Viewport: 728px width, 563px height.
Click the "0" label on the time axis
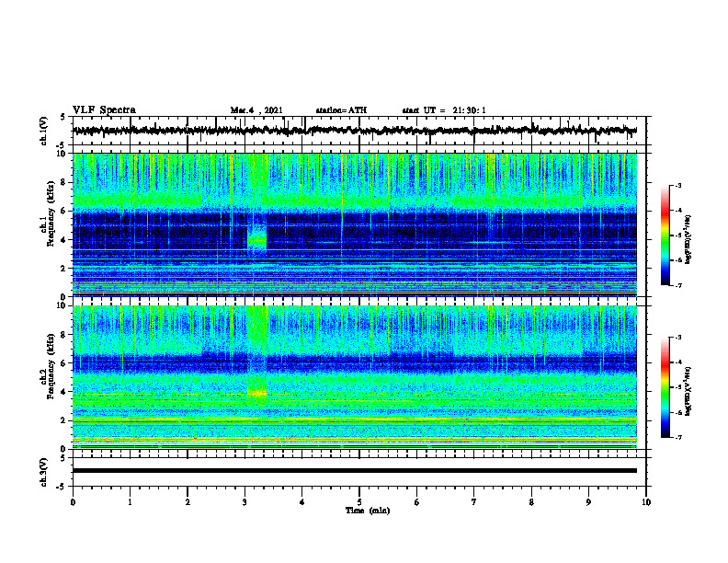73,502
